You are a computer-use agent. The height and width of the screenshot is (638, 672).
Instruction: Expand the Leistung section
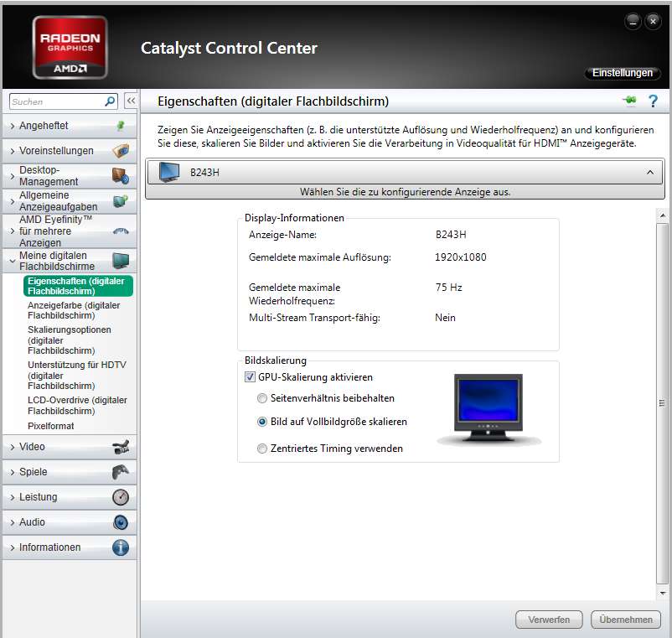tap(70, 497)
